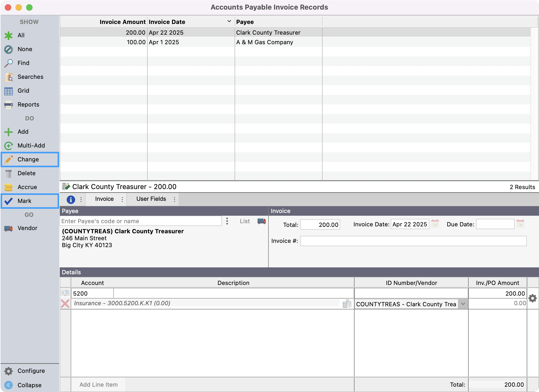Click Invoice Date column sort chevron
This screenshot has width=539, height=392.
(x=229, y=21)
